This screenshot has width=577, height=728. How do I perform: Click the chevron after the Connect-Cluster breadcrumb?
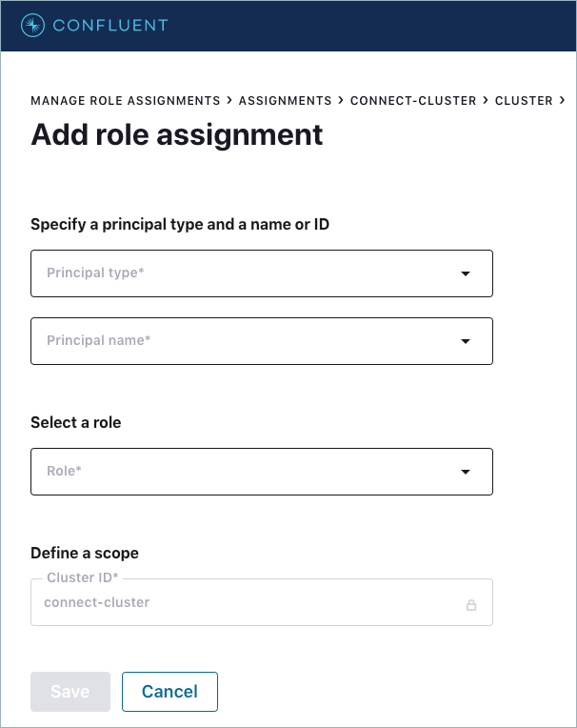(486, 100)
